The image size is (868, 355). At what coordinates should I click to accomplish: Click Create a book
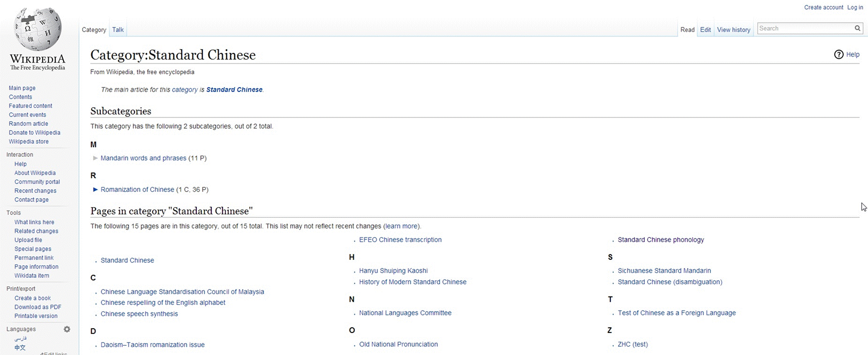pyautogui.click(x=33, y=298)
